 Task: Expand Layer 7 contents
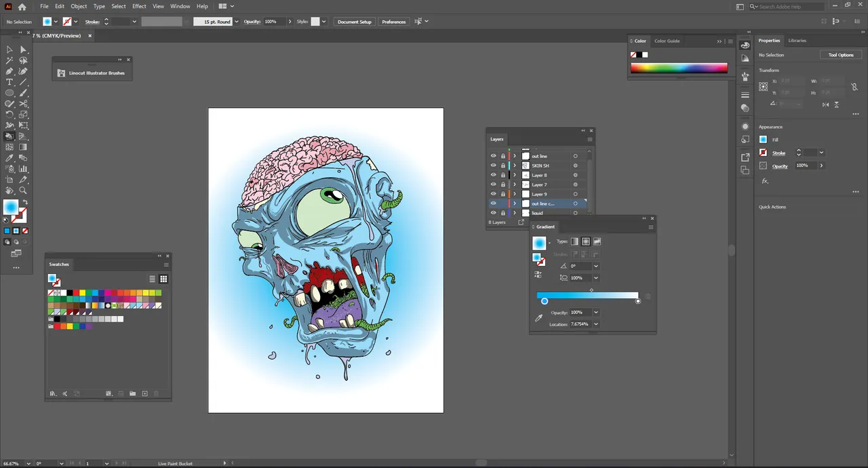pos(515,184)
